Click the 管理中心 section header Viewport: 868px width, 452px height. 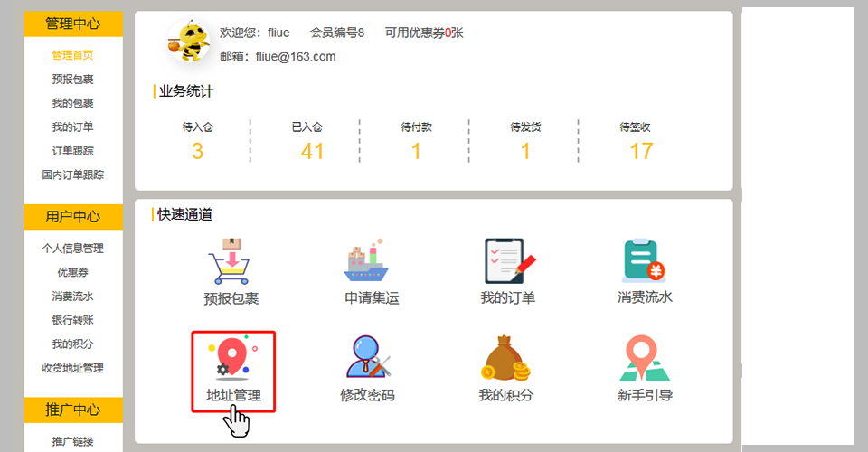(x=73, y=24)
